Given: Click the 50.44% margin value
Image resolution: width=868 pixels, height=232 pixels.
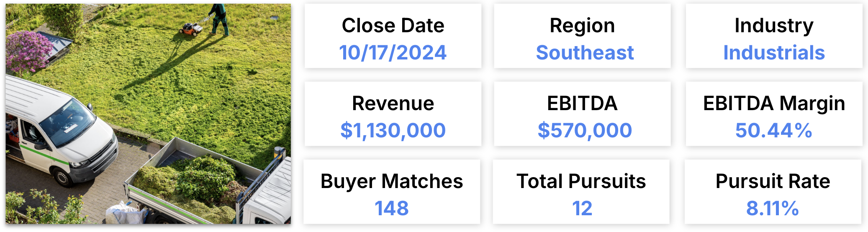Looking at the screenshot, I should tap(774, 130).
